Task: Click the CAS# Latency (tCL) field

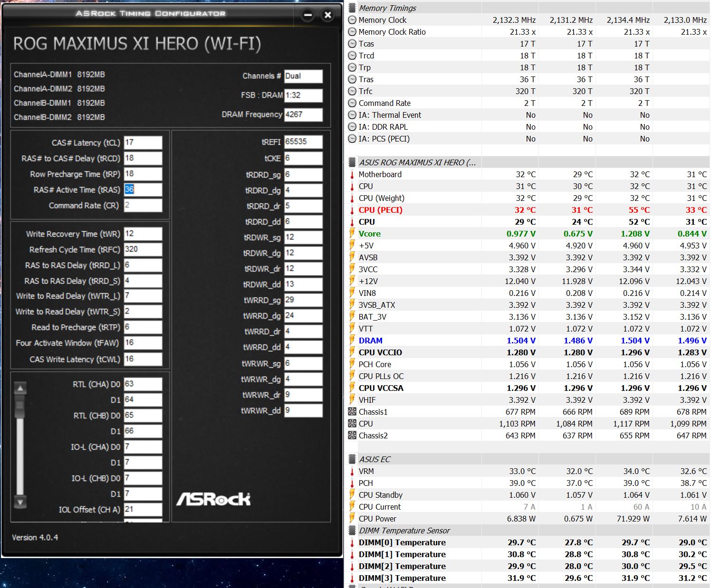Action: coord(143,142)
